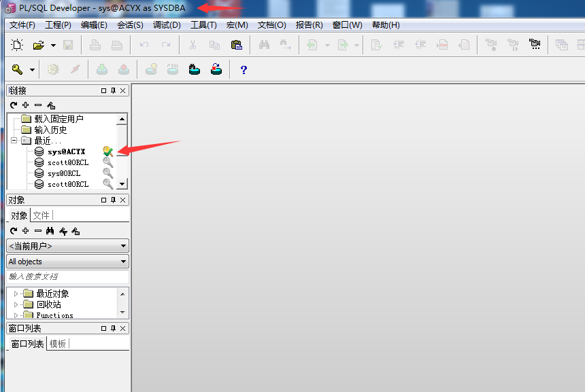Click the Redo arrow icon
The height and width of the screenshot is (392, 585).
pyautogui.click(x=166, y=45)
